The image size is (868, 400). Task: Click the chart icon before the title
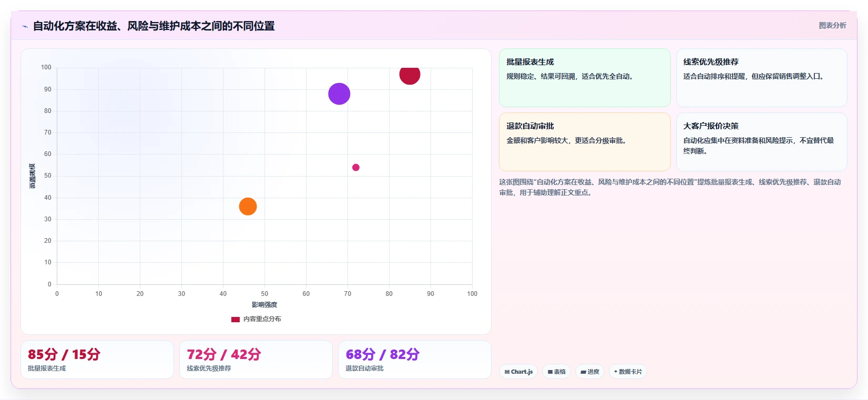(x=25, y=26)
